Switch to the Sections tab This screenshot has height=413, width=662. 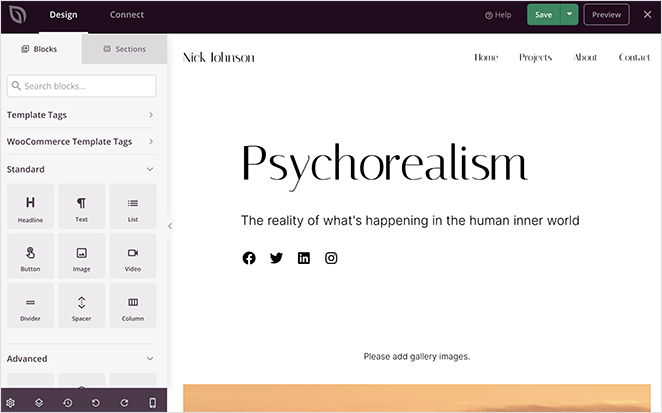pyautogui.click(x=124, y=49)
